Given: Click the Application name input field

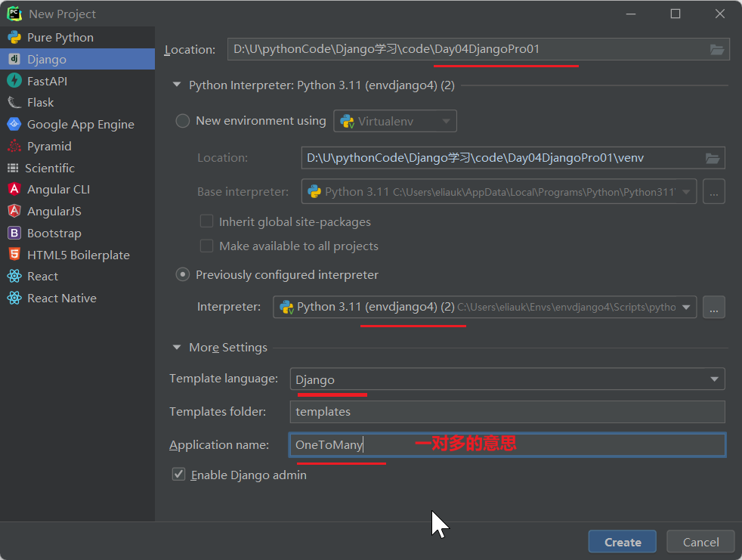Looking at the screenshot, I should [507, 444].
